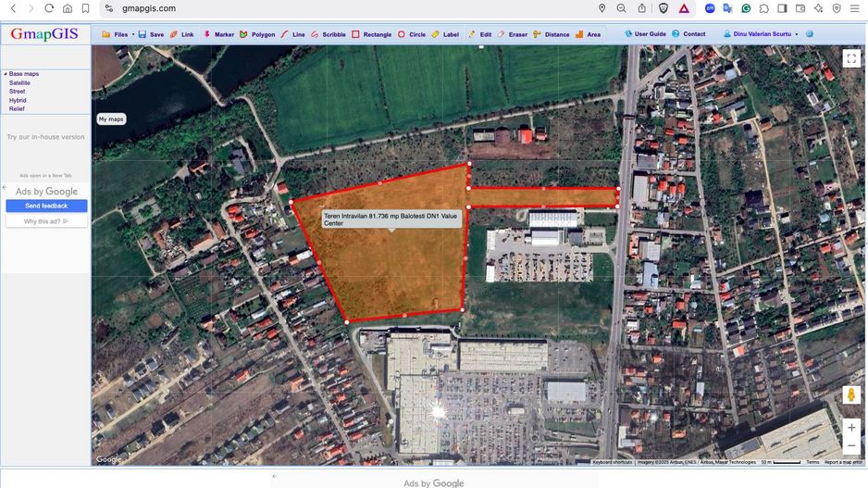The width and height of the screenshot is (868, 488).
Task: Open browser extensions puzzle icon
Action: tap(764, 8)
